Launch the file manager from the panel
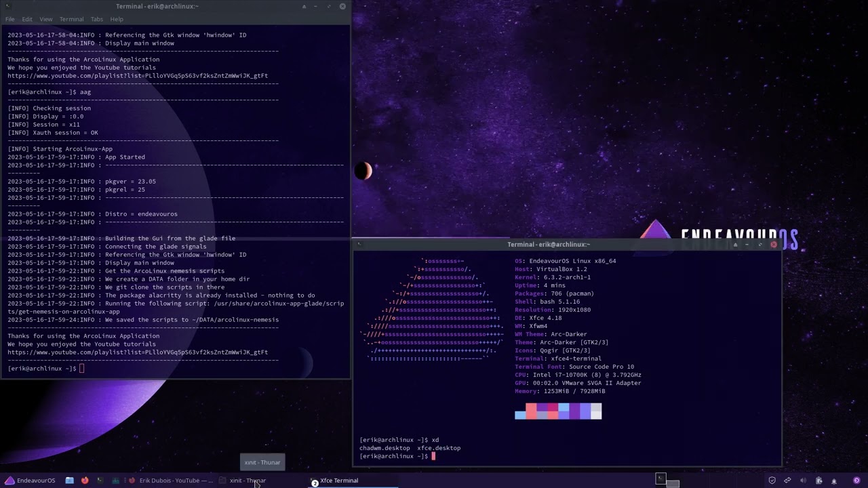Screen dimensions: 868x488 [69, 481]
